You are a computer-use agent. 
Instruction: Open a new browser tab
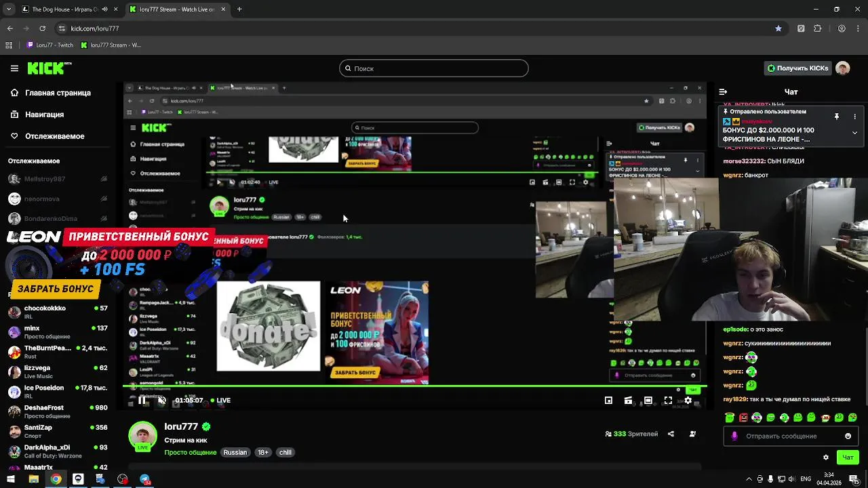[x=239, y=9]
